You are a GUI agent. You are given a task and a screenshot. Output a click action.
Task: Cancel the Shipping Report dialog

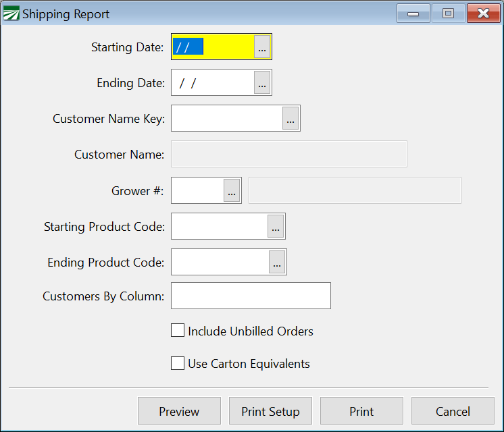(453, 411)
